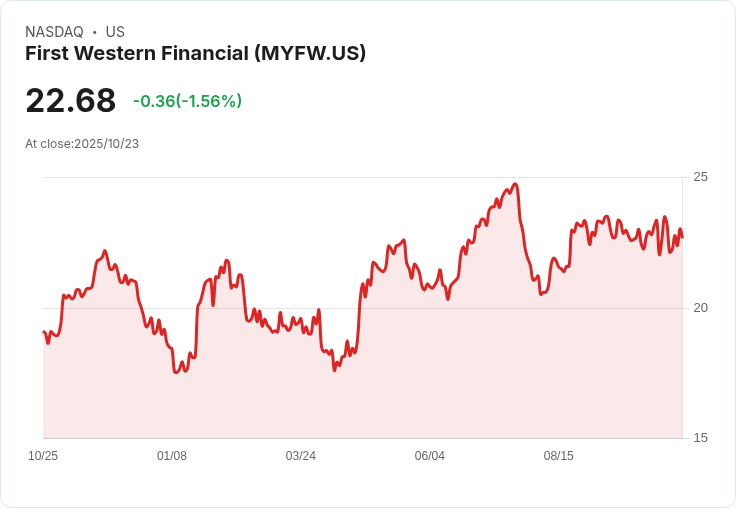
Task: Click the At close:2025/10/23 timestamp
Action: click(82, 144)
